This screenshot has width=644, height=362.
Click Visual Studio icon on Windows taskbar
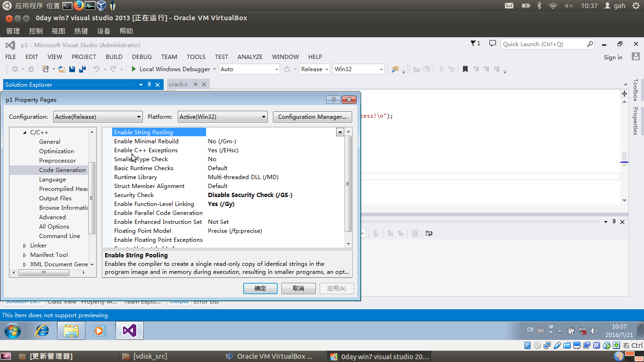130,331
